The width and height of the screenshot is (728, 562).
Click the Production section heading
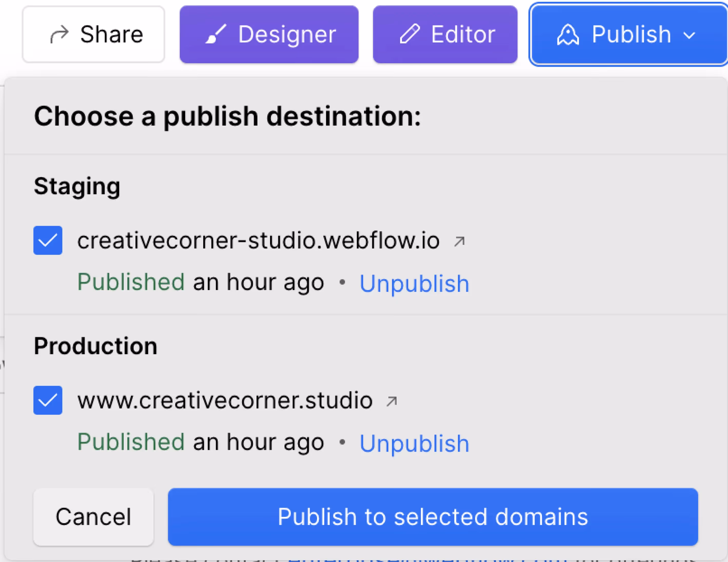96,346
